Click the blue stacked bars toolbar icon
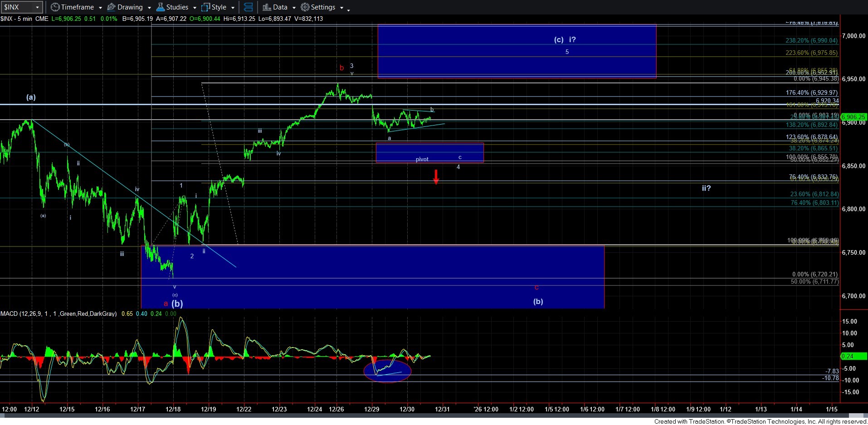The width and height of the screenshot is (868, 425). [x=248, y=7]
